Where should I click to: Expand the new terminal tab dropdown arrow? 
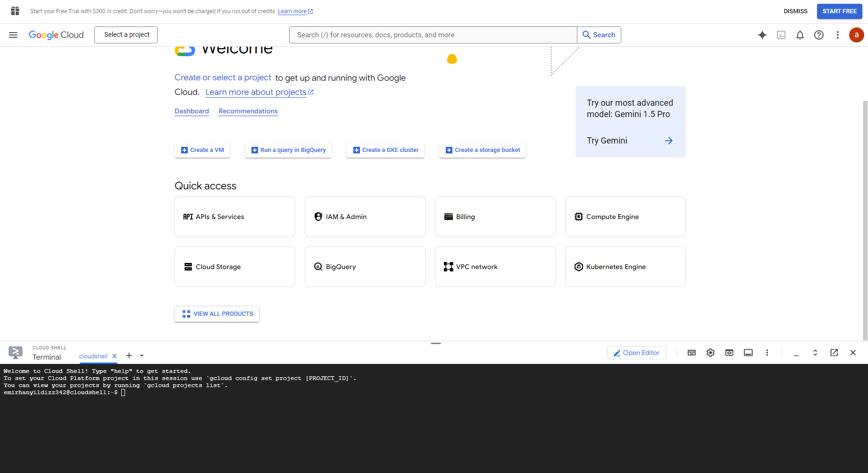(x=142, y=355)
